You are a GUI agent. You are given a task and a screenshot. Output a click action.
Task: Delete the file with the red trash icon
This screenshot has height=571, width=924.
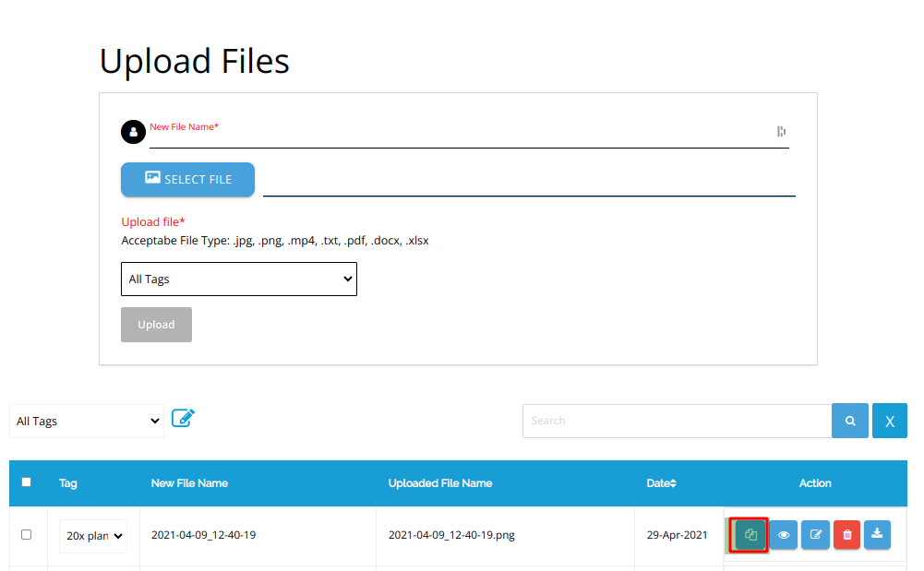click(x=846, y=535)
